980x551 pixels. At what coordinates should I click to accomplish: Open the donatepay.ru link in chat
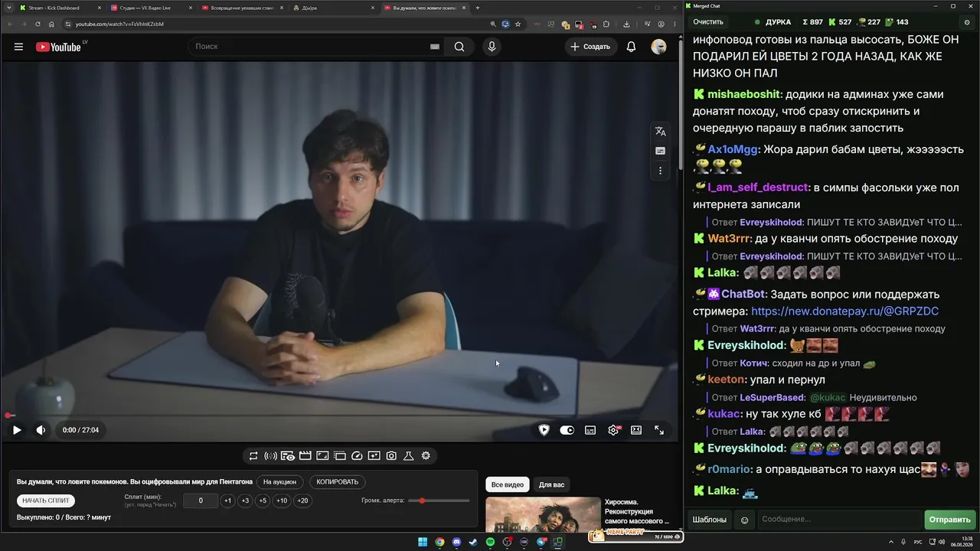844,311
